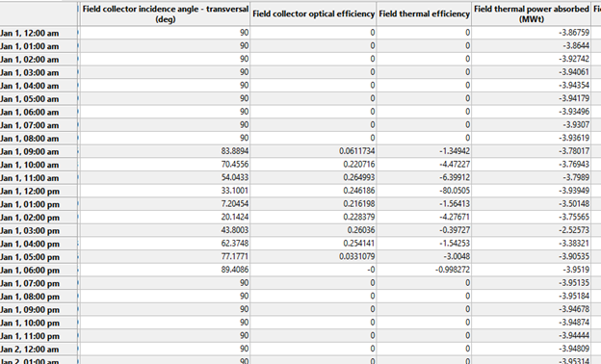Select the Jan 1, 03:00 pm row header

tap(39, 231)
